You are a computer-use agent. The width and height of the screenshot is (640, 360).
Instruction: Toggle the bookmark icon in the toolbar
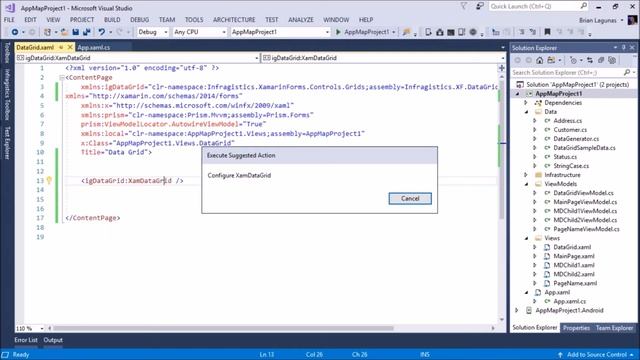pyautogui.click(x=547, y=32)
